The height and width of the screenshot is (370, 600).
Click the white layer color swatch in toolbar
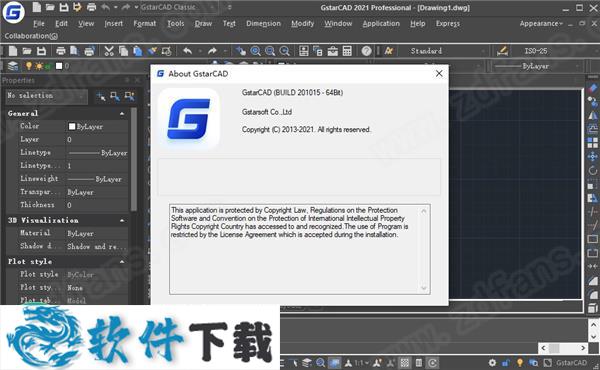tap(59, 66)
